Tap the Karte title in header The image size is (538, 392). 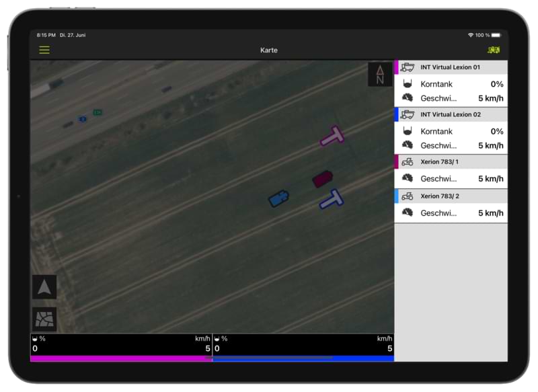pyautogui.click(x=269, y=50)
